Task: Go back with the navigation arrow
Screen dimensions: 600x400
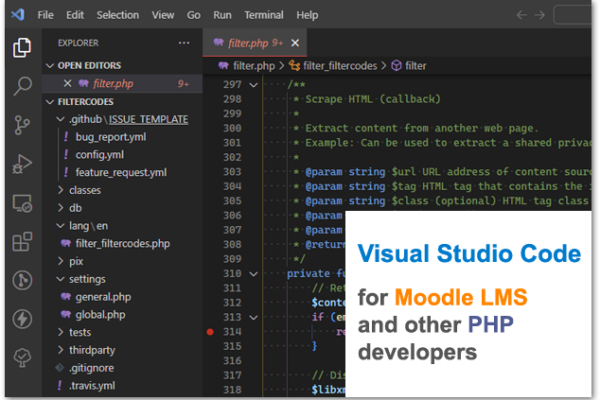Action: [x=521, y=15]
